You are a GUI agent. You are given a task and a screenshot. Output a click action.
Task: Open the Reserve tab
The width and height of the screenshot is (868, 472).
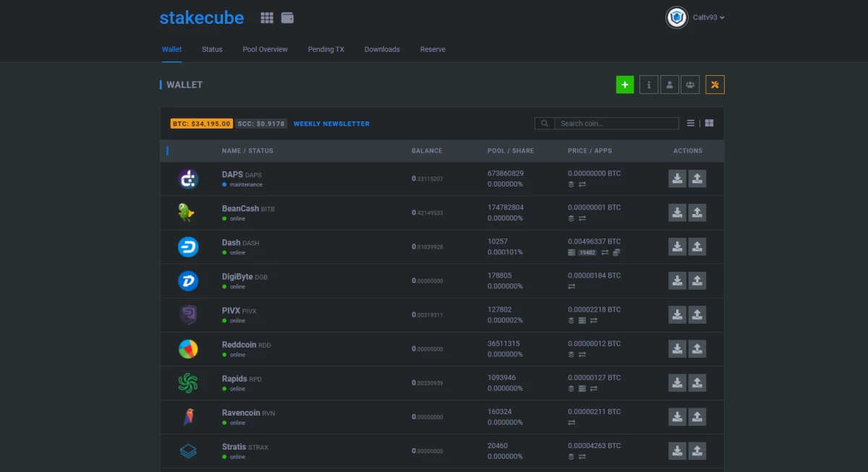(433, 49)
